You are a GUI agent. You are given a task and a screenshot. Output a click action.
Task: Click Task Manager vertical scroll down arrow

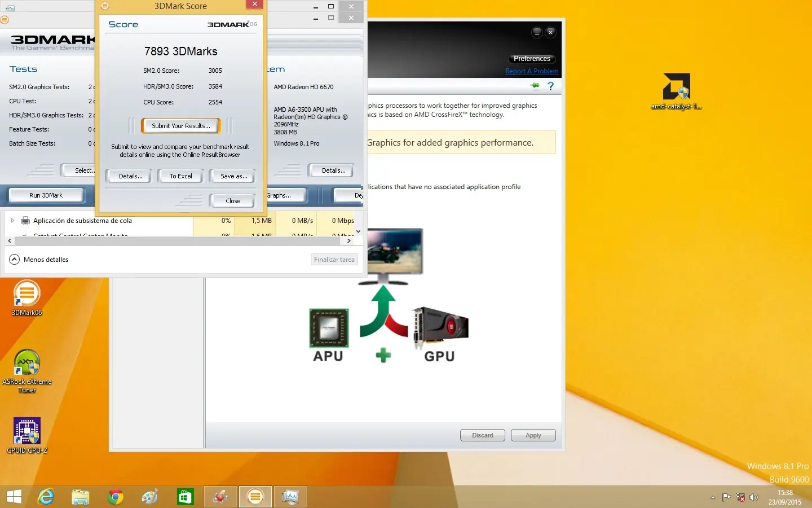point(358,231)
